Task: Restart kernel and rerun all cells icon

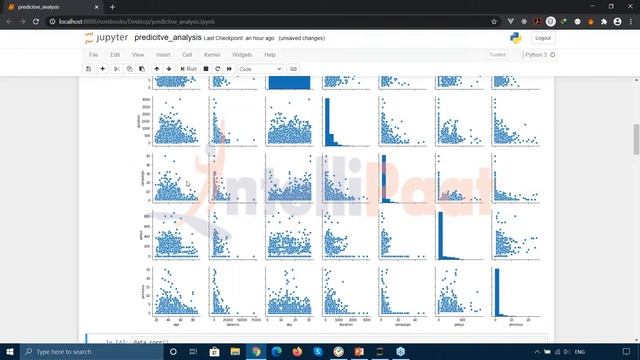Action: [x=229, y=69]
